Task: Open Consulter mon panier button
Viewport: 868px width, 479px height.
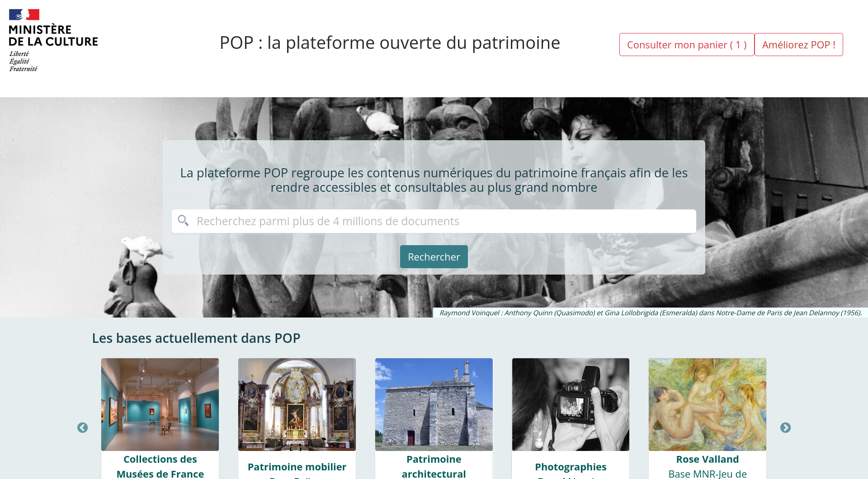Action: (x=686, y=45)
